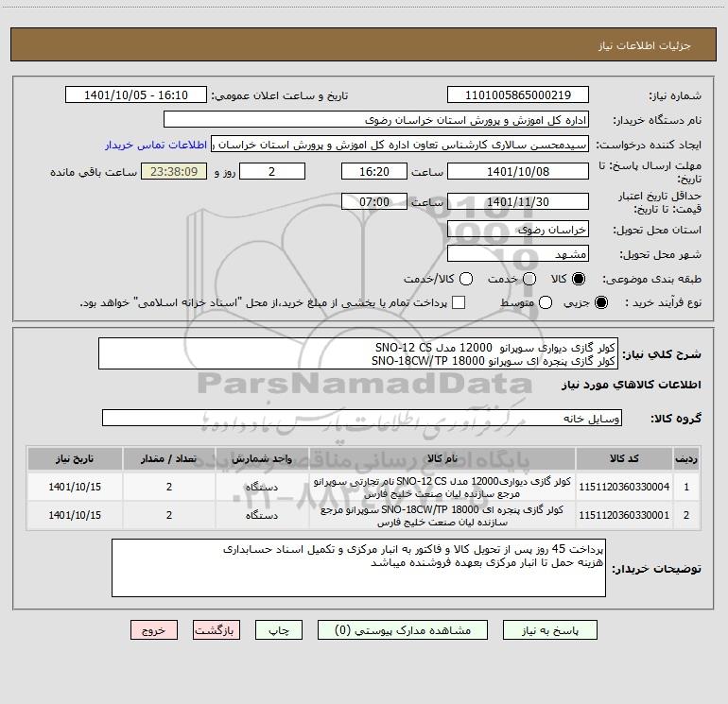Image resolution: width=728 pixels, height=704 pixels.
Task: Click the 1401/11/30 price validity date field
Action: pyautogui.click(x=518, y=201)
